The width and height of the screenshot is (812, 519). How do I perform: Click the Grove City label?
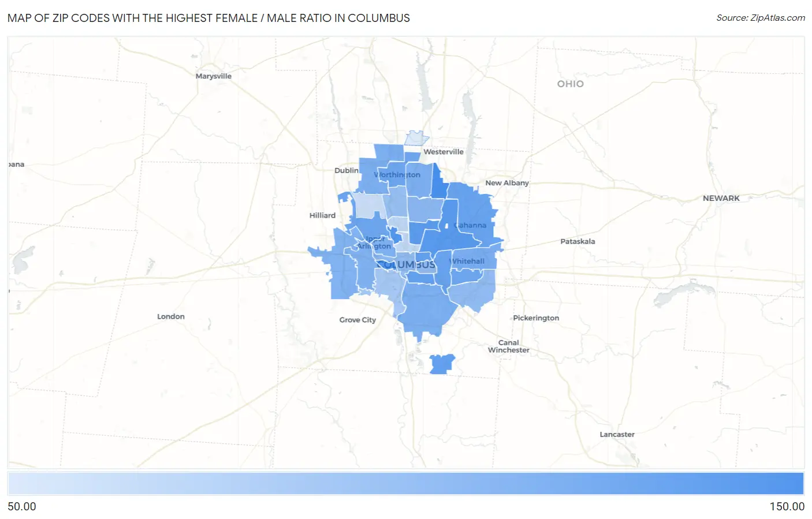[x=357, y=320]
